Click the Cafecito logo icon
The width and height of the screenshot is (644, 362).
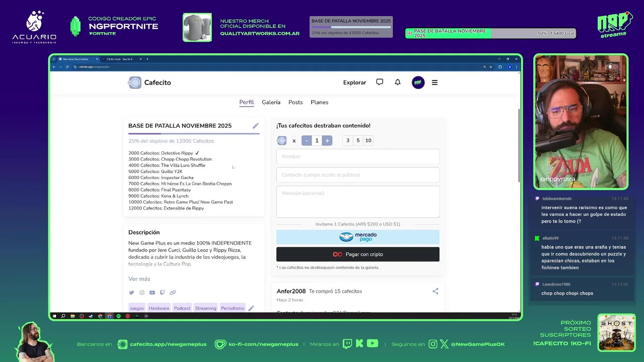[135, 82]
